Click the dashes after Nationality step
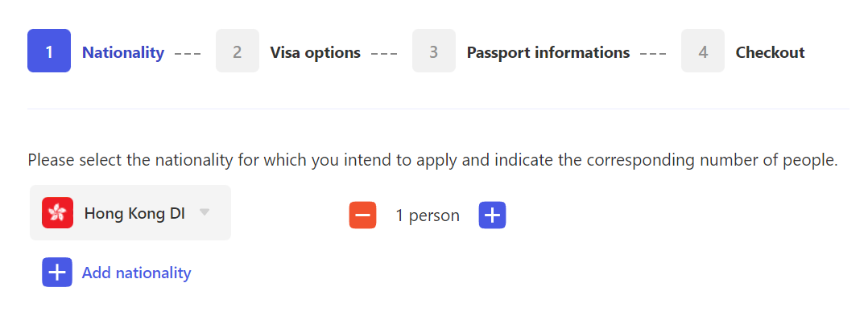The width and height of the screenshot is (868, 320). [x=187, y=54]
